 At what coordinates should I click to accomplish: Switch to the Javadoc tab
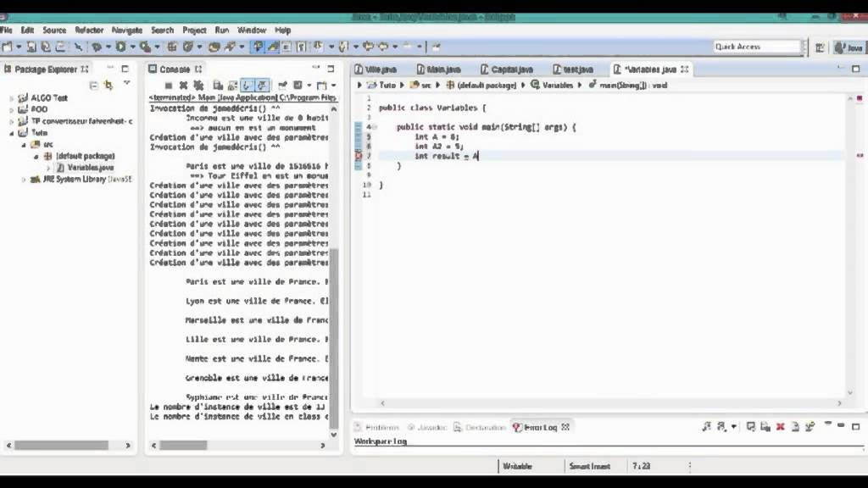tap(427, 427)
